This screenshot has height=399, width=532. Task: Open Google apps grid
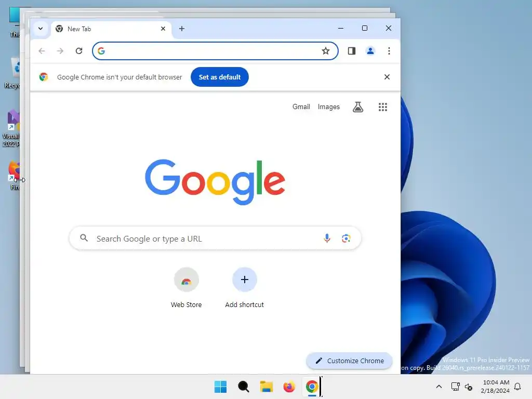coord(383,107)
